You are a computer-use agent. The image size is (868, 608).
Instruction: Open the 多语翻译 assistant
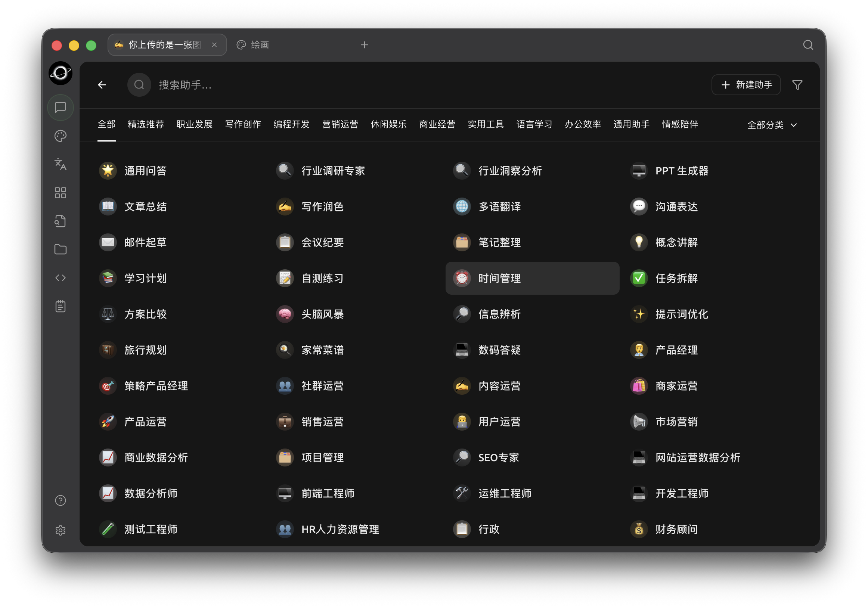tap(532, 207)
